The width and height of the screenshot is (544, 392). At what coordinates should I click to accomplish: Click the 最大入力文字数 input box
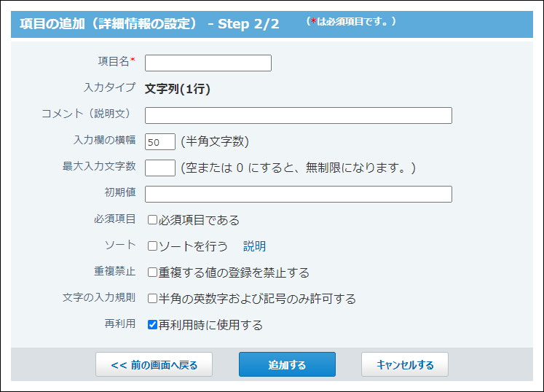(x=160, y=168)
